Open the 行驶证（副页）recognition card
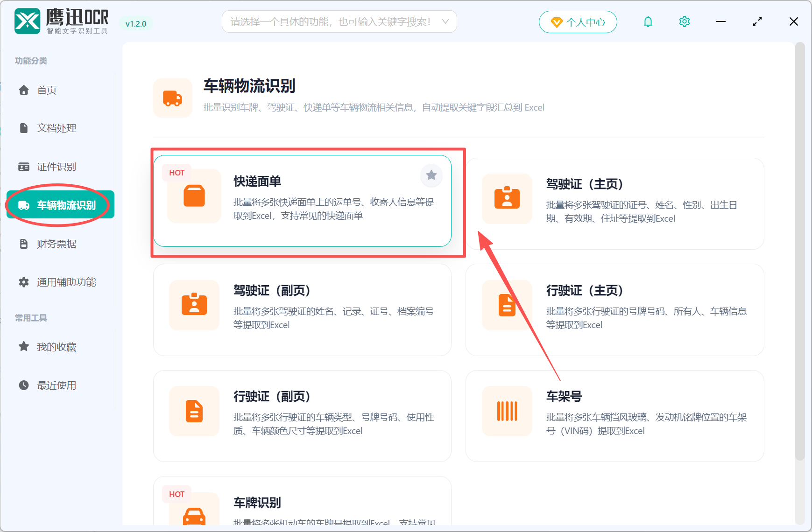Viewport: 812px width, 532px height. coord(302,415)
